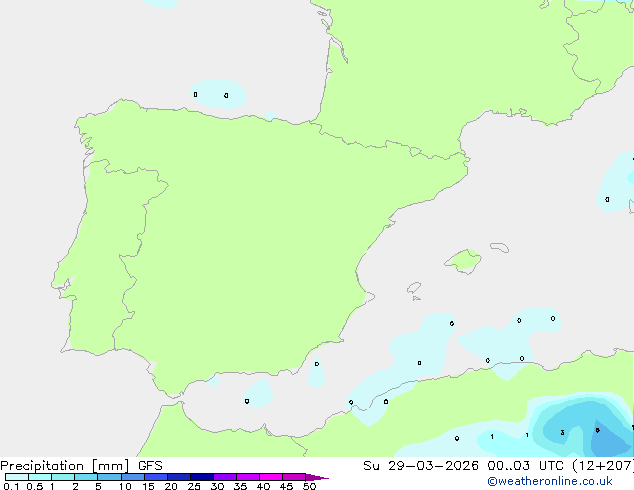Viewport: 634px width, 490px height.
Task: Click the "(12+207)" forecast run text
Action: coord(603,466)
